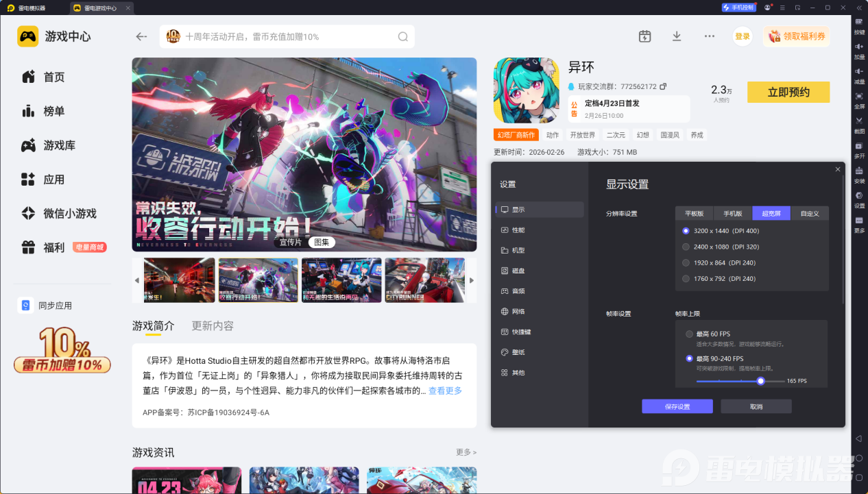Open 游戏库 in left navigation

click(48, 145)
